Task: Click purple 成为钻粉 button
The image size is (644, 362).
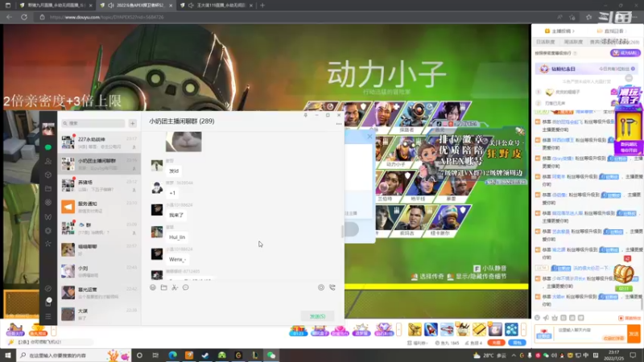Action: [x=625, y=53]
